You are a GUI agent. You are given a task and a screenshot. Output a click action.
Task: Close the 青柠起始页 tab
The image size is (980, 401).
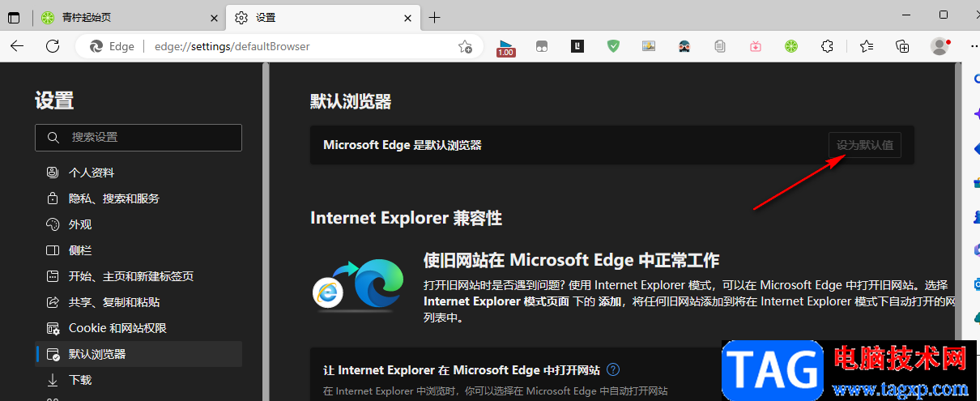214,17
